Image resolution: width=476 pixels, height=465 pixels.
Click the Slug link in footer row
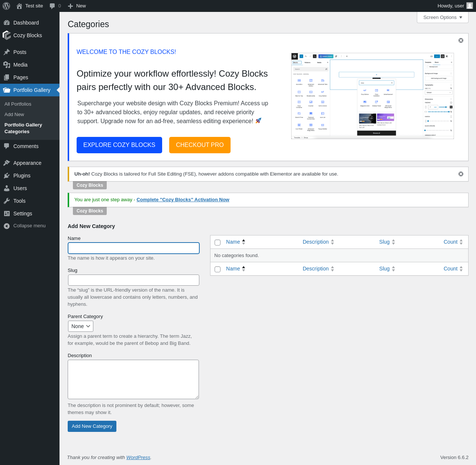pos(385,269)
